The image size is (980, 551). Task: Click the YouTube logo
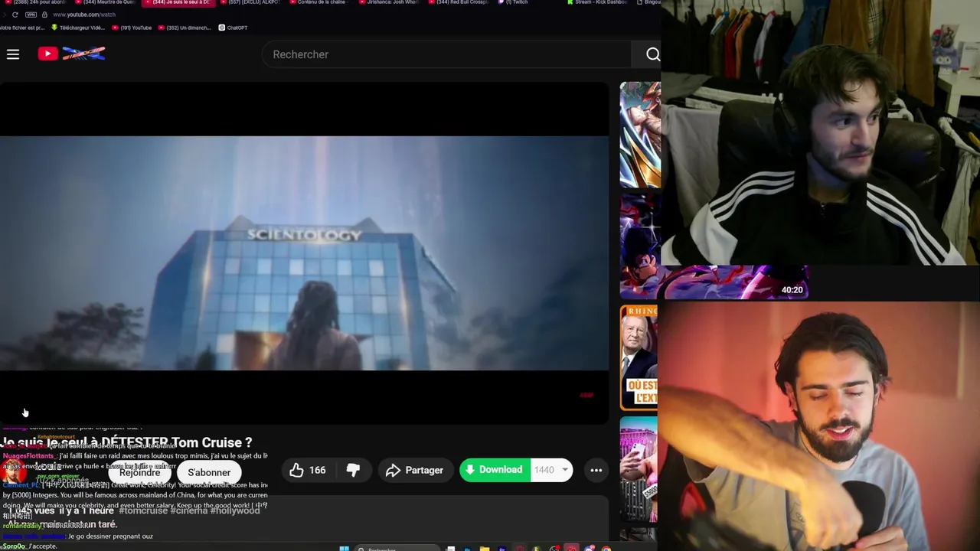[71, 54]
